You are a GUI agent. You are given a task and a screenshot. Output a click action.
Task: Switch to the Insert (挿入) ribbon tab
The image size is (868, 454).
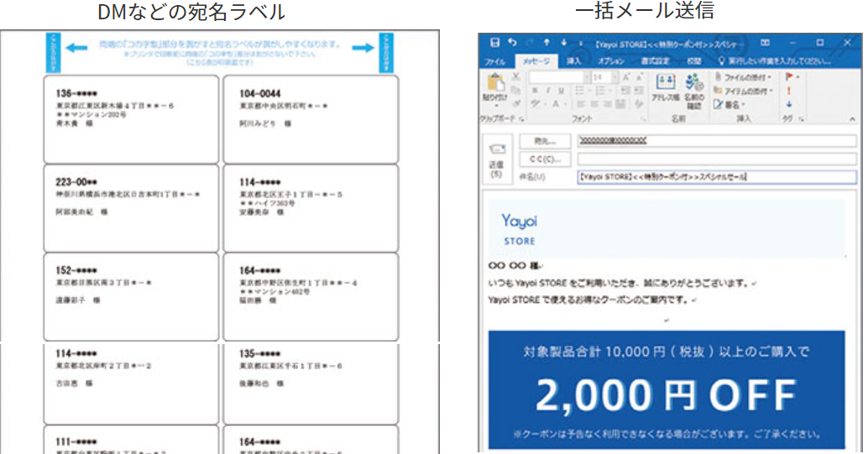tap(574, 61)
